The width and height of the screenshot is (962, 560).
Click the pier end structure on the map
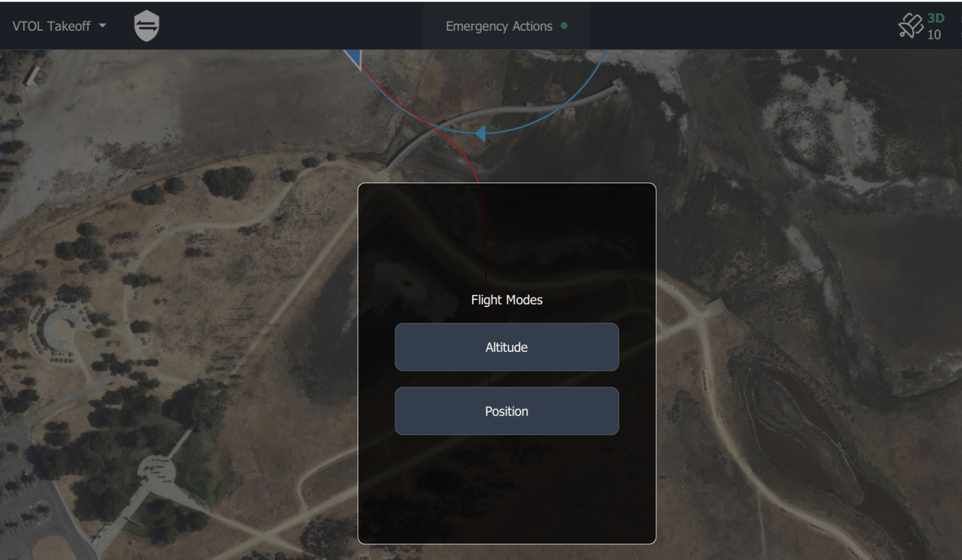coord(618,84)
